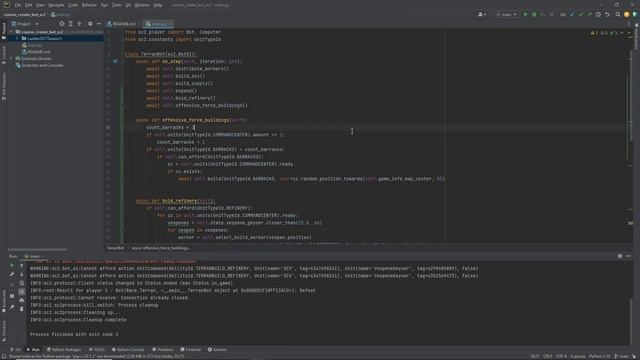Image resolution: width=640 pixels, height=360 pixels.
Task: Open the Refactor menu
Action: [x=89, y=5]
